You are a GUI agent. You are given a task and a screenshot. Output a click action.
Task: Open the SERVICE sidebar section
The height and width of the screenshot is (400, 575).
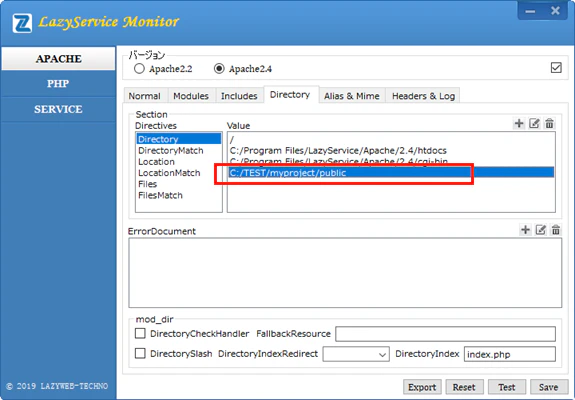click(x=58, y=109)
